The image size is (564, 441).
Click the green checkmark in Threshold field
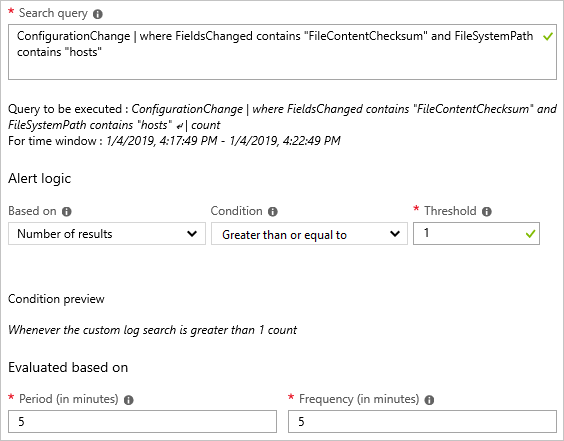pyautogui.click(x=531, y=234)
